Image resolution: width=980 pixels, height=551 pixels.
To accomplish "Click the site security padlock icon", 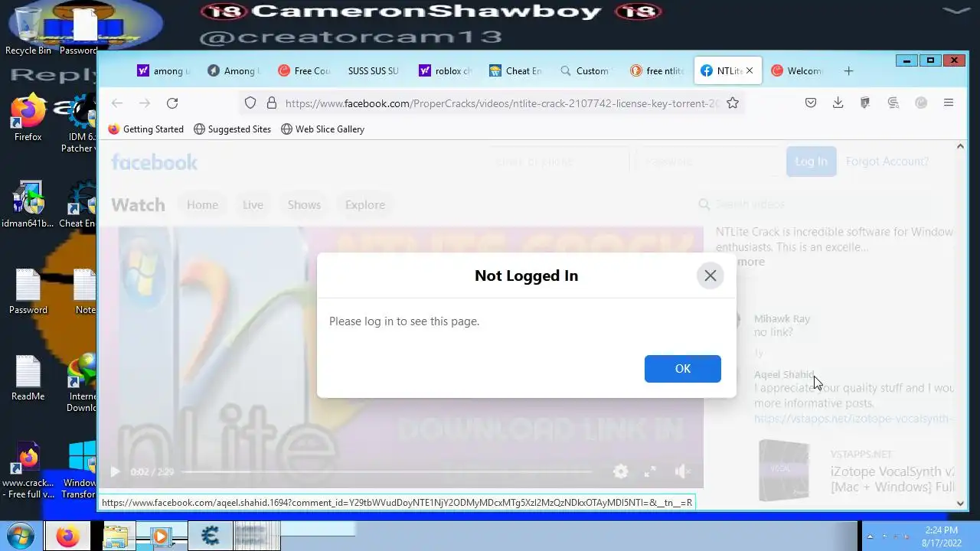I will (271, 103).
